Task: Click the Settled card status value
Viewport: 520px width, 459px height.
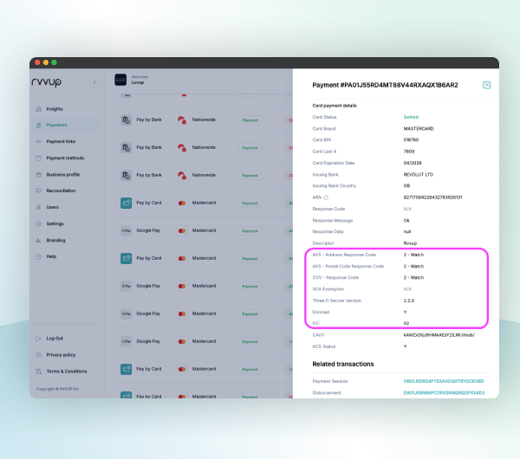Action: (x=411, y=117)
